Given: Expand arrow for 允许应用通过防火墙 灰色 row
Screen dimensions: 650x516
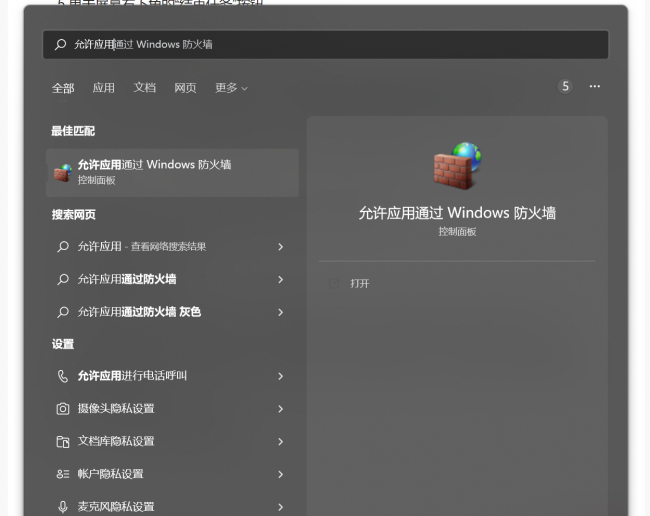Looking at the screenshot, I should click(x=281, y=313).
